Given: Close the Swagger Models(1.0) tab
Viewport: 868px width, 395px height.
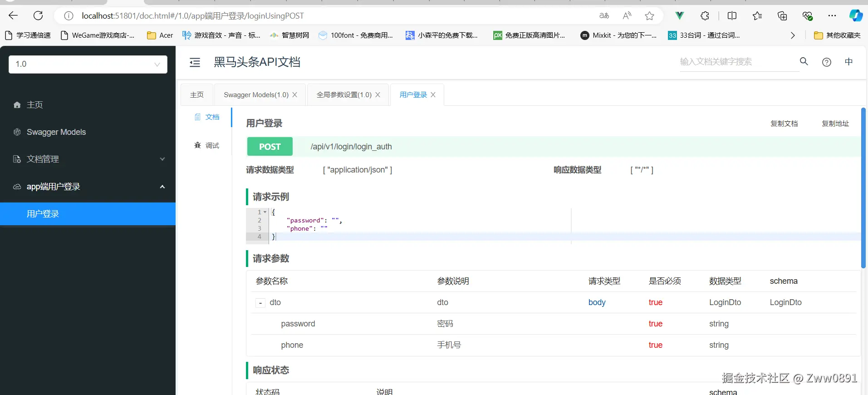Looking at the screenshot, I should coord(295,95).
